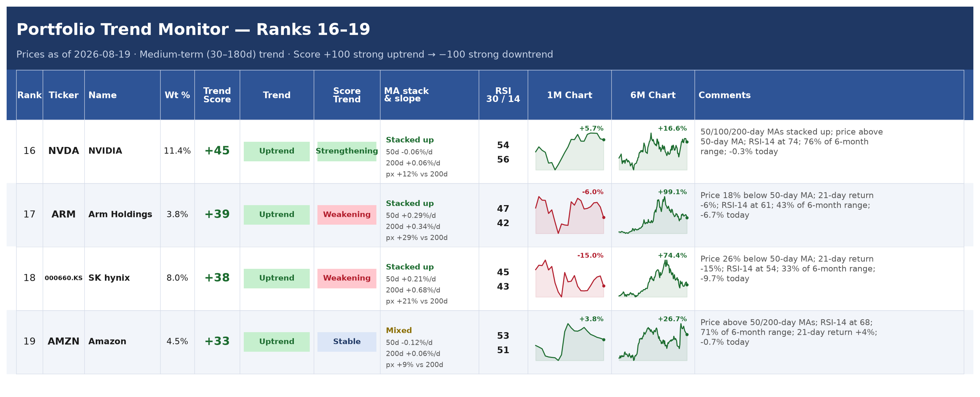Select the RSI 30 / 14 column header

point(503,95)
